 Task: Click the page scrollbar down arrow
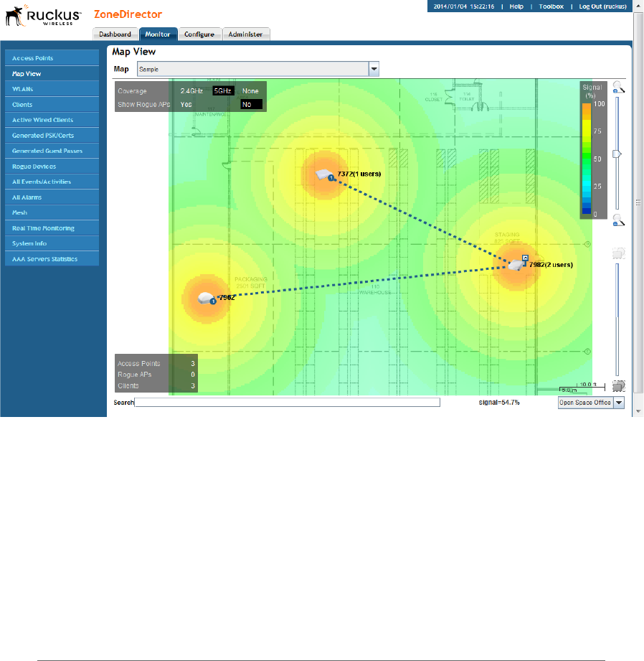click(638, 411)
